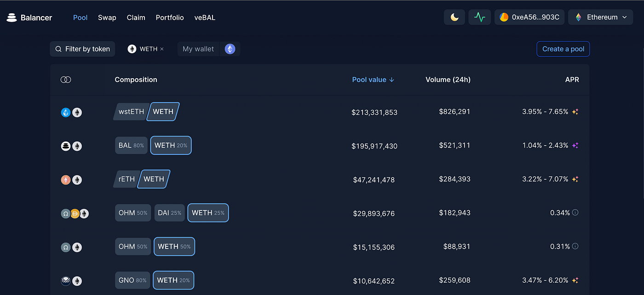Click sparkle icon beside 3.47% - 6.20% APR
Image resolution: width=644 pixels, height=295 pixels.
[x=575, y=280]
